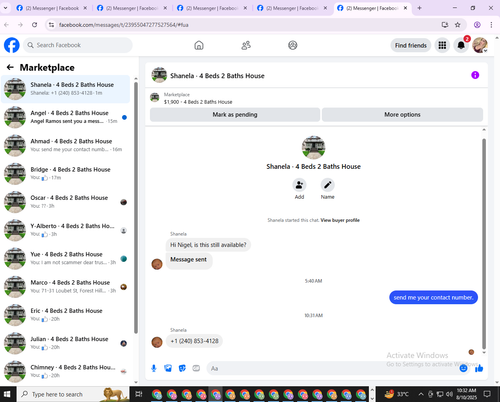Image resolution: width=500 pixels, height=402 pixels.
Task: Click the listing thumbnail in Marketplace banner
Action: (155, 98)
